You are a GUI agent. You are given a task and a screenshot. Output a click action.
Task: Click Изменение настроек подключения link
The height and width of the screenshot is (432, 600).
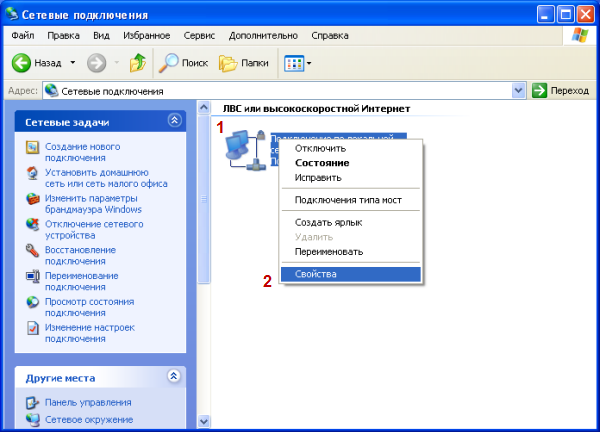(x=90, y=333)
